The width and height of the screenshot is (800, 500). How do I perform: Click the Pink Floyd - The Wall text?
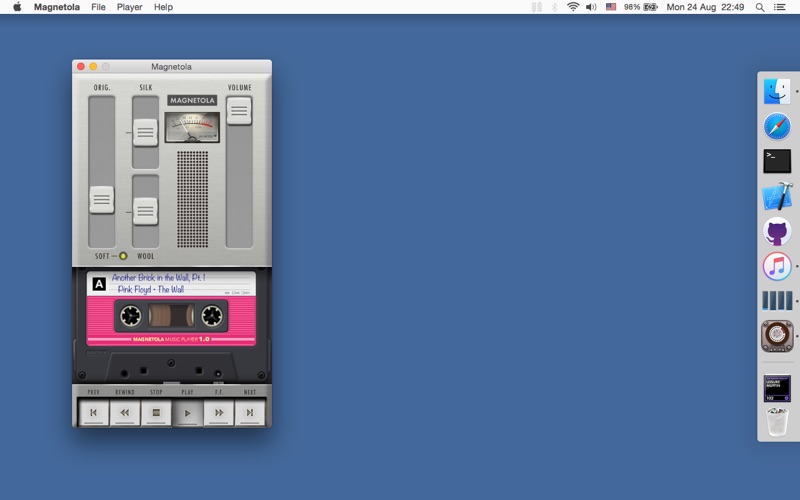point(151,289)
